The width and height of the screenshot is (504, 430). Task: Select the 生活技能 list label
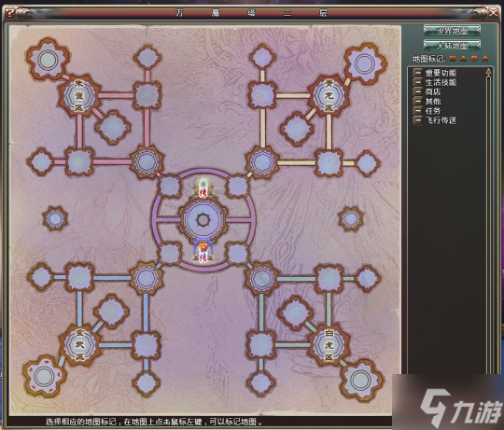tap(441, 82)
